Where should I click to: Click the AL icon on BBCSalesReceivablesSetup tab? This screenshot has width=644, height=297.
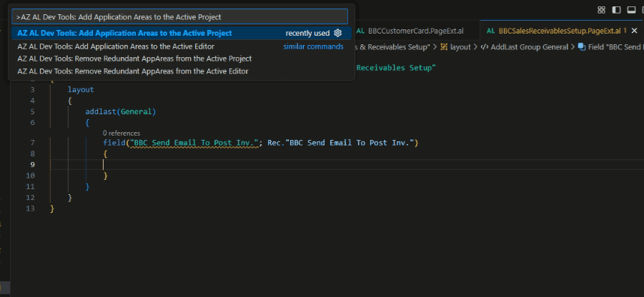click(490, 31)
